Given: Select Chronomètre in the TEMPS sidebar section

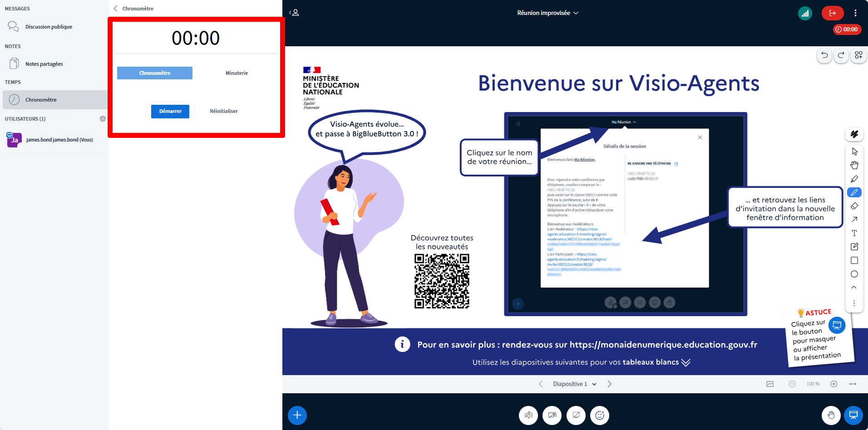Looking at the screenshot, I should pos(54,100).
